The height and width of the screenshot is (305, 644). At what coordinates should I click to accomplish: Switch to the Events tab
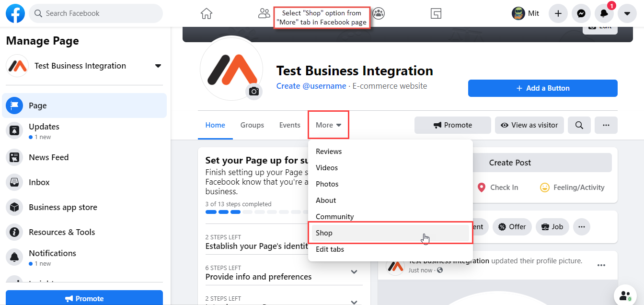pos(290,125)
